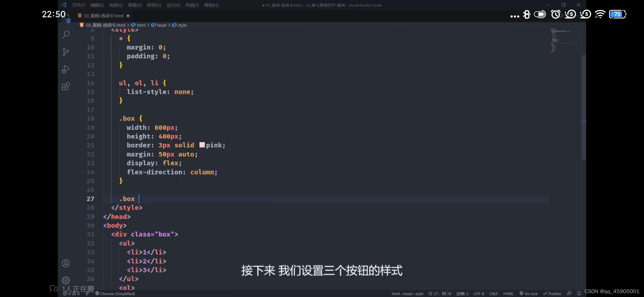Click the errors and warnings indicator
The image size is (644, 297).
[x=71, y=293]
